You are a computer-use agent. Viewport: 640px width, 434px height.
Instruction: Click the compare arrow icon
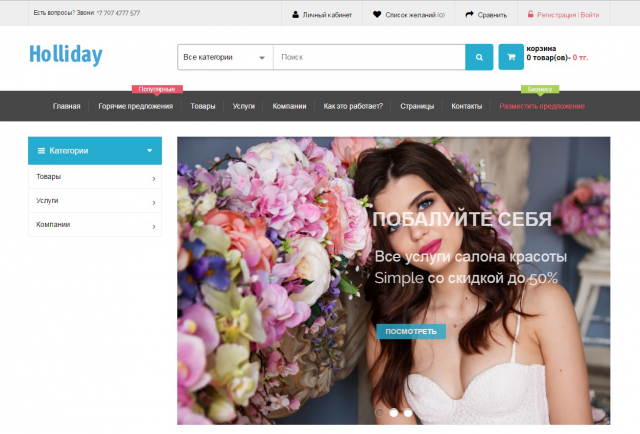pos(469,14)
